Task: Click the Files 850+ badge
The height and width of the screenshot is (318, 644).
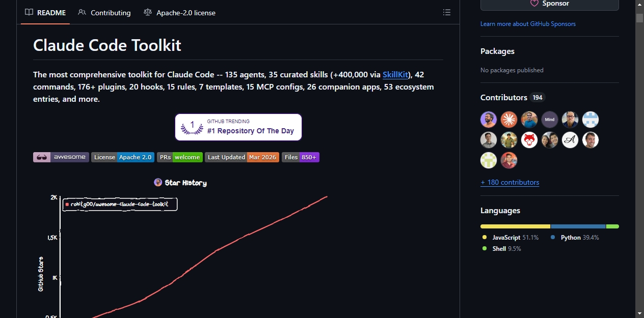Action: [301, 157]
